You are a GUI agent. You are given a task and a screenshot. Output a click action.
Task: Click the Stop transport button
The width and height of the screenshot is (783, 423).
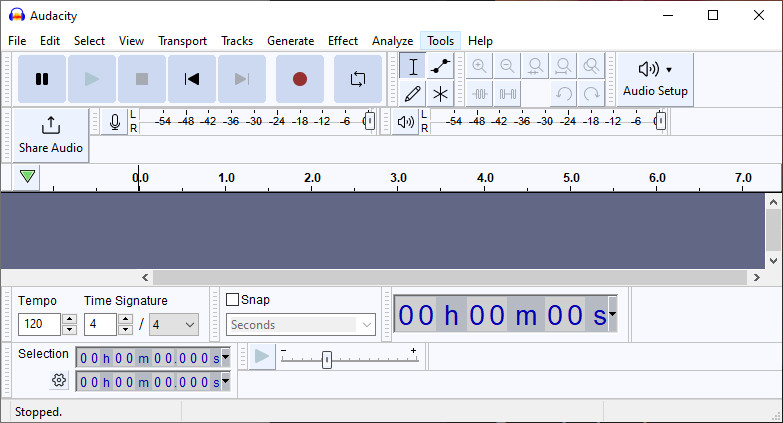pyautogui.click(x=142, y=79)
